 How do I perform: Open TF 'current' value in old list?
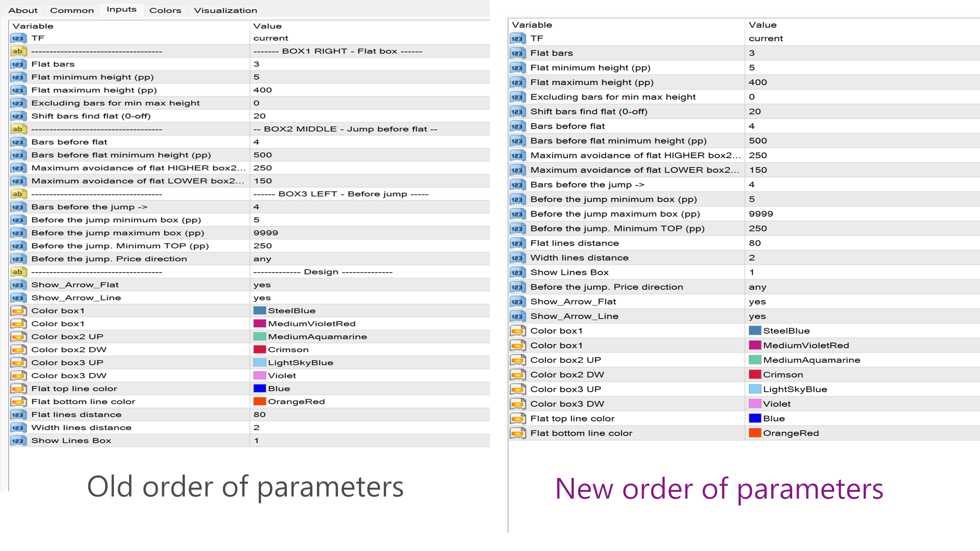[271, 38]
